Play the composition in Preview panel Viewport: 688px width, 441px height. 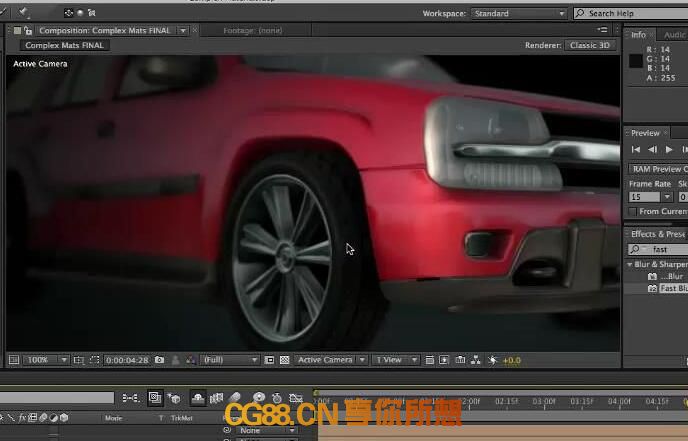click(669, 150)
